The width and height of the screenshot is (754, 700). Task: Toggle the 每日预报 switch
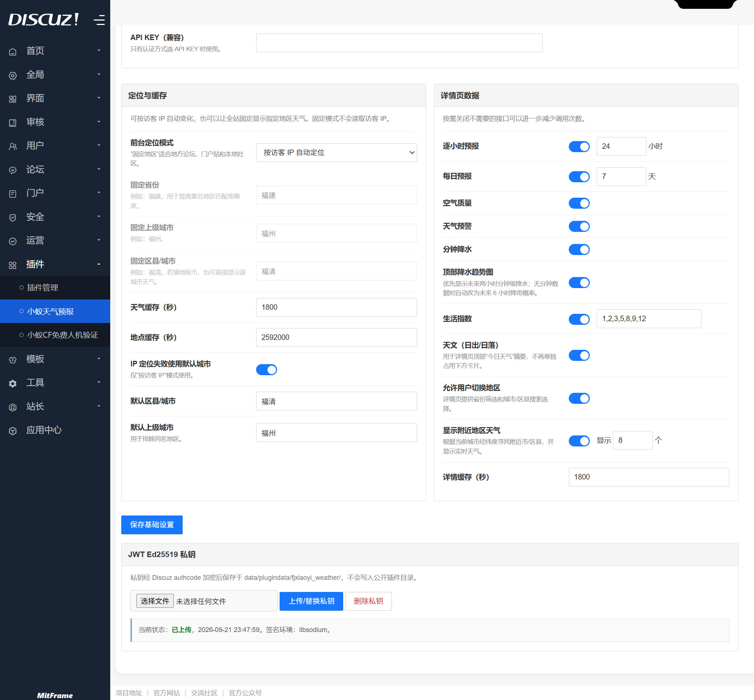tap(579, 176)
